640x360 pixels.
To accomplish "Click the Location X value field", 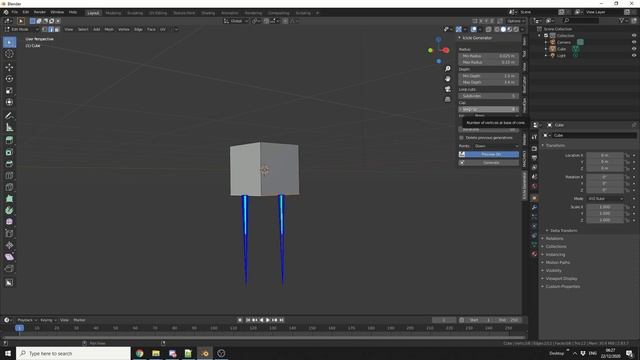I will [605, 156].
